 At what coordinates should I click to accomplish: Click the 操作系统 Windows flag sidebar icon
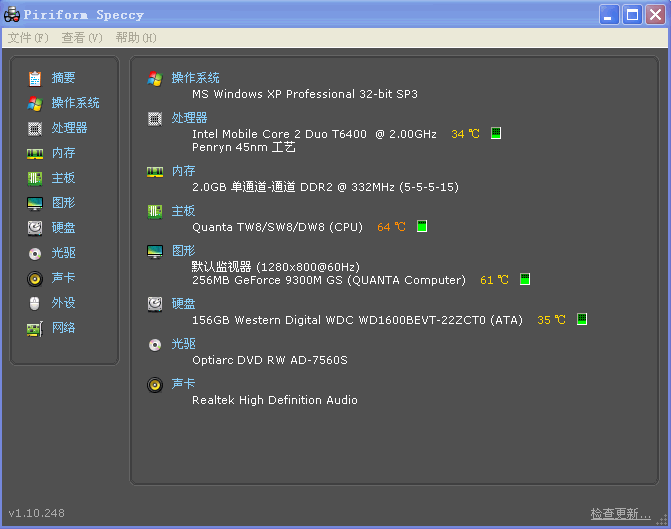[35, 103]
